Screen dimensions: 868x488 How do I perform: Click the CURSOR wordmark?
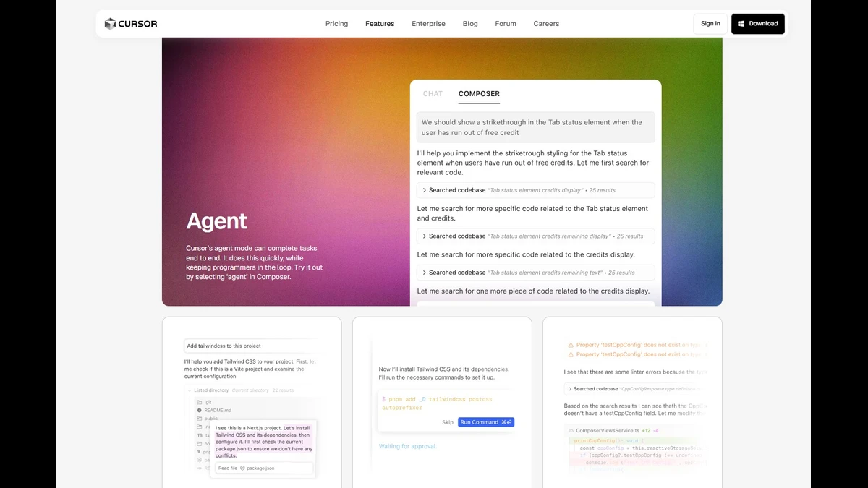click(x=138, y=24)
